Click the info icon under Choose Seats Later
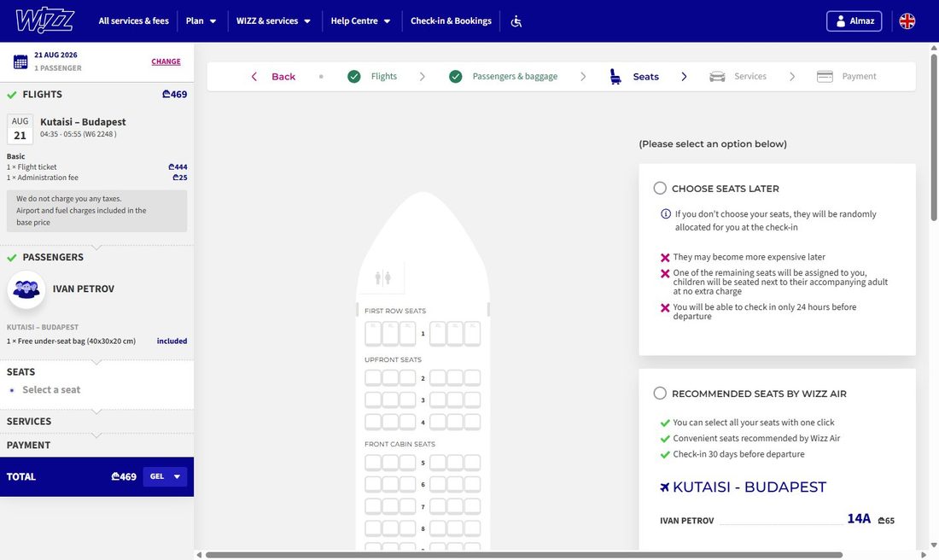 coord(665,213)
